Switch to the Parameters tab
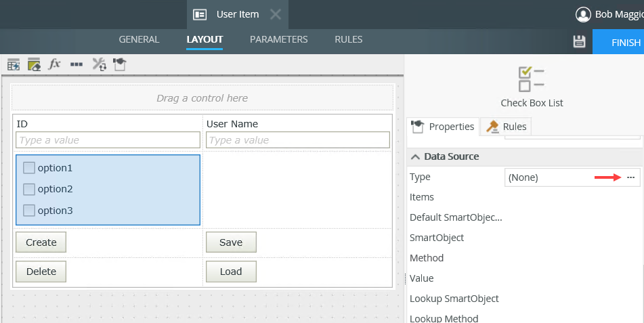This screenshot has width=644, height=323. (x=278, y=39)
